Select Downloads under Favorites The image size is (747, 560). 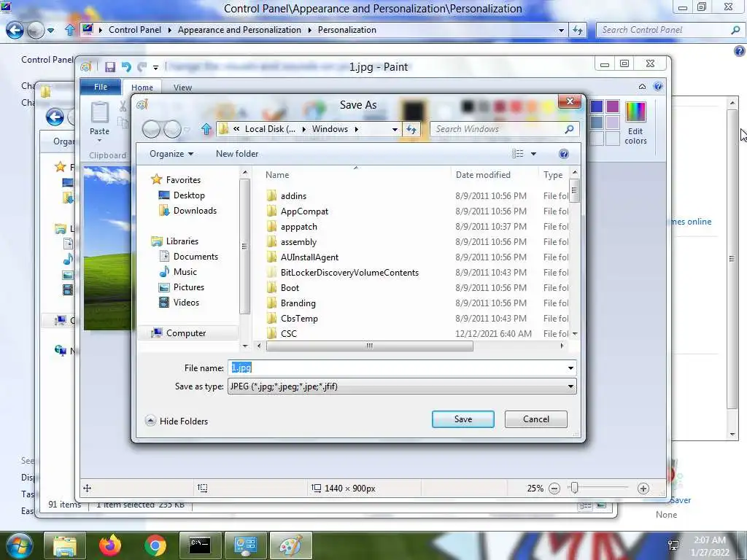coord(195,211)
